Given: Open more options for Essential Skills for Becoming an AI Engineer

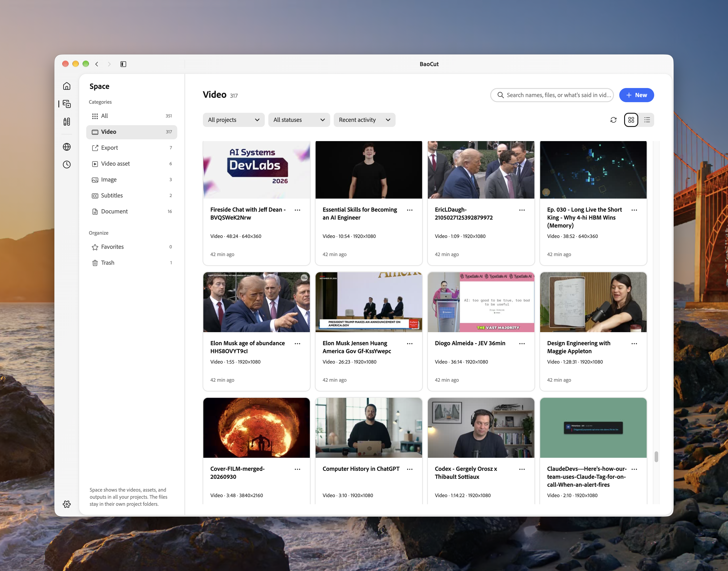Looking at the screenshot, I should (x=410, y=210).
